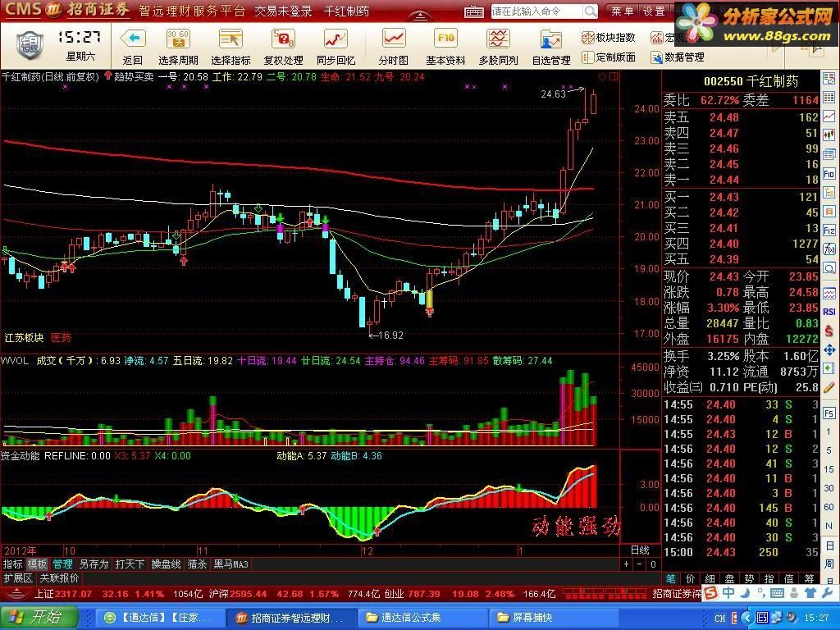Click the F5 sidebar button
This screenshot has width=840, height=630.
tap(829, 413)
